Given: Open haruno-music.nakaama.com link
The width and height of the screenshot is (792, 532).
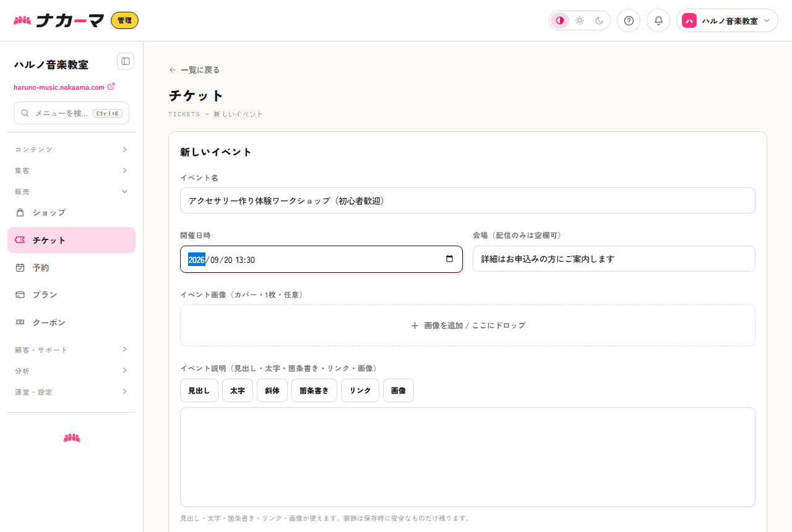Looking at the screenshot, I should (x=59, y=87).
